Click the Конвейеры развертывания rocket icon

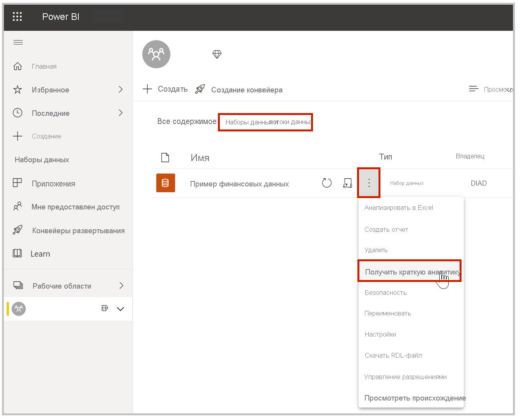pyautogui.click(x=18, y=230)
